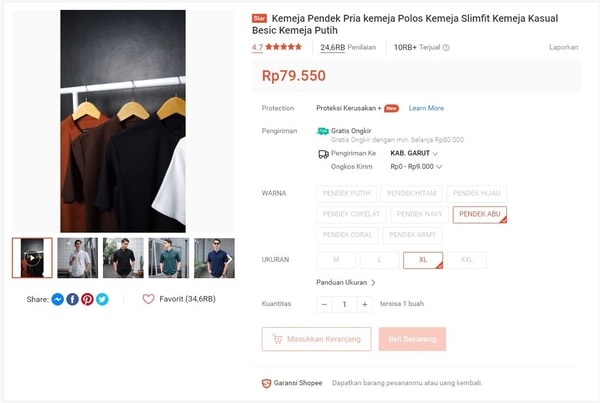Image resolution: width=600 pixels, height=403 pixels.
Task: Click the Learn More link
Action: click(426, 108)
